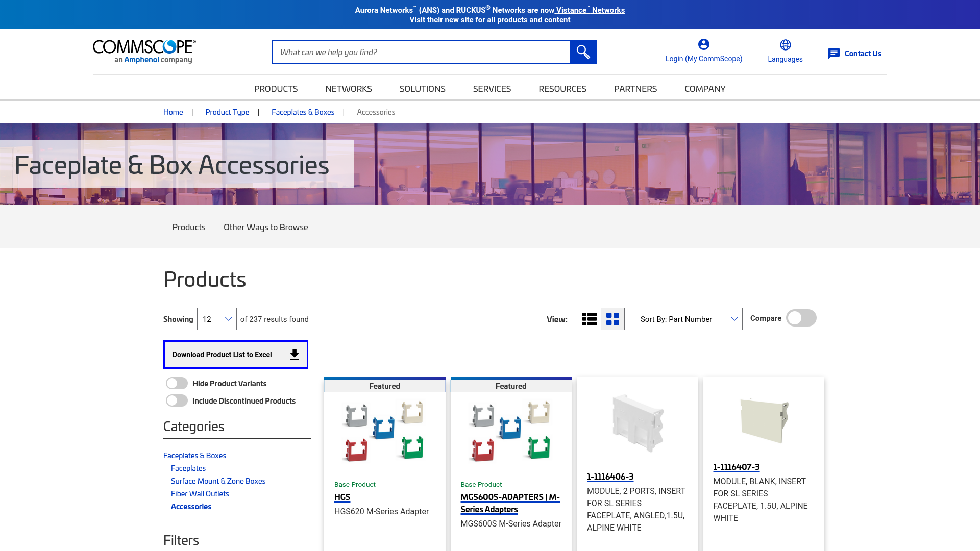Click the MGS600S adapter product image
Screen dimensions: 980x551
tap(511, 432)
